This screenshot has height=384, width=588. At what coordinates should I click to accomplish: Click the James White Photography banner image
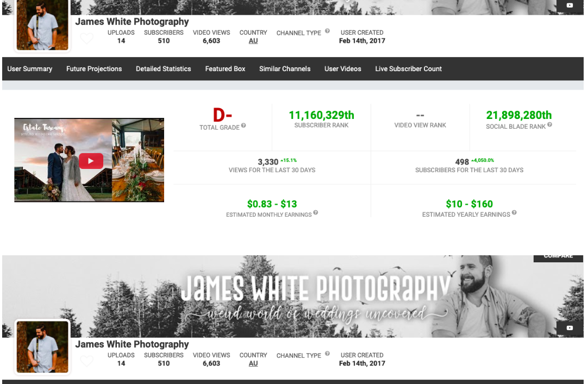pyautogui.click(x=292, y=297)
